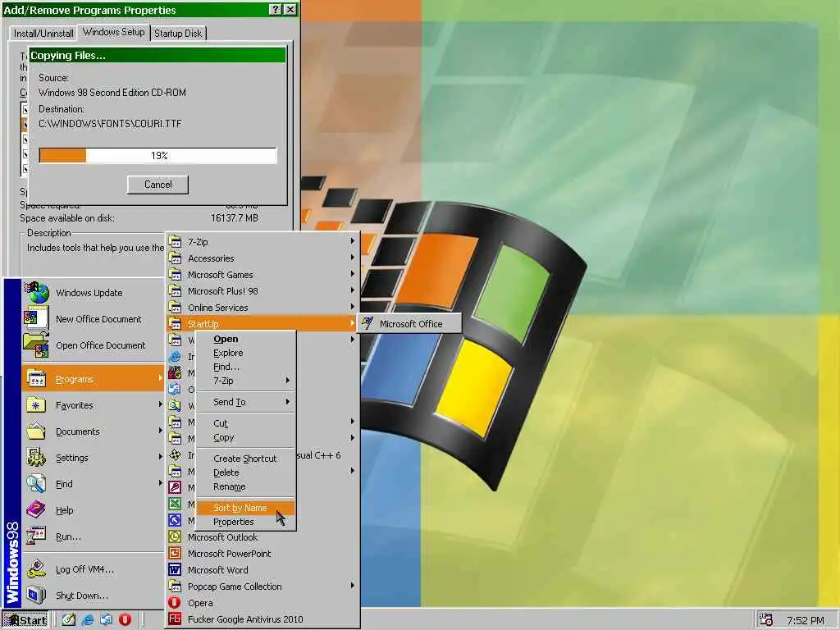Expand the 7-Zip programs folder arrow
Viewport: 840px width, 630px height.
(x=353, y=241)
